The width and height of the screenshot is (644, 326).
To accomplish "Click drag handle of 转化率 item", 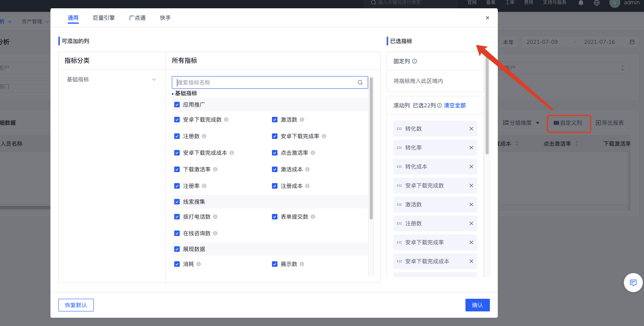I will (x=399, y=148).
